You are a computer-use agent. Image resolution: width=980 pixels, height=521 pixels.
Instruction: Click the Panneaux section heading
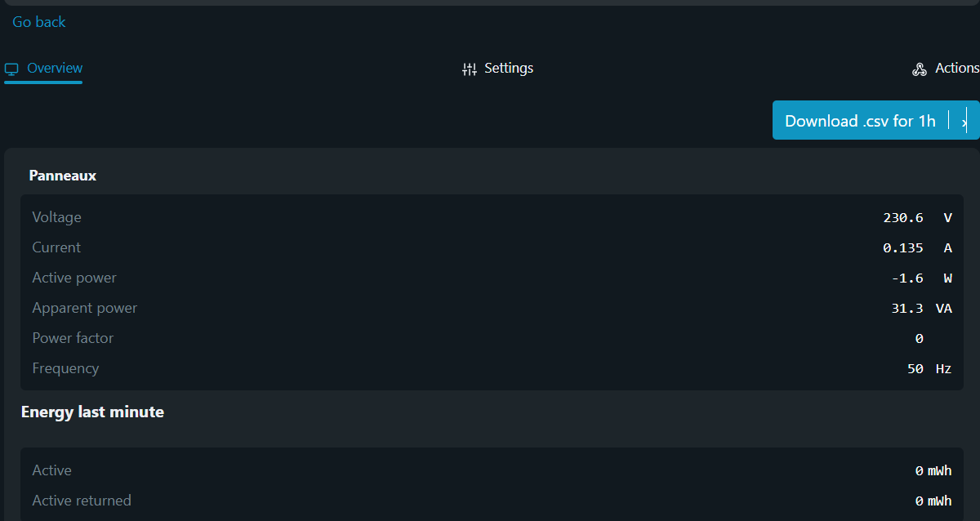pyautogui.click(x=63, y=176)
